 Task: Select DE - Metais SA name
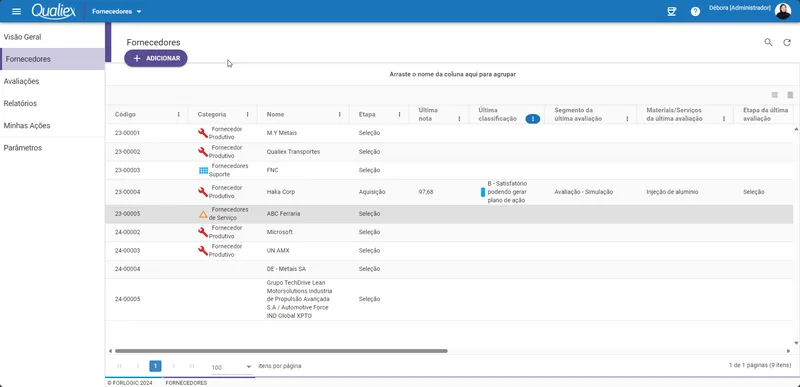tap(286, 269)
